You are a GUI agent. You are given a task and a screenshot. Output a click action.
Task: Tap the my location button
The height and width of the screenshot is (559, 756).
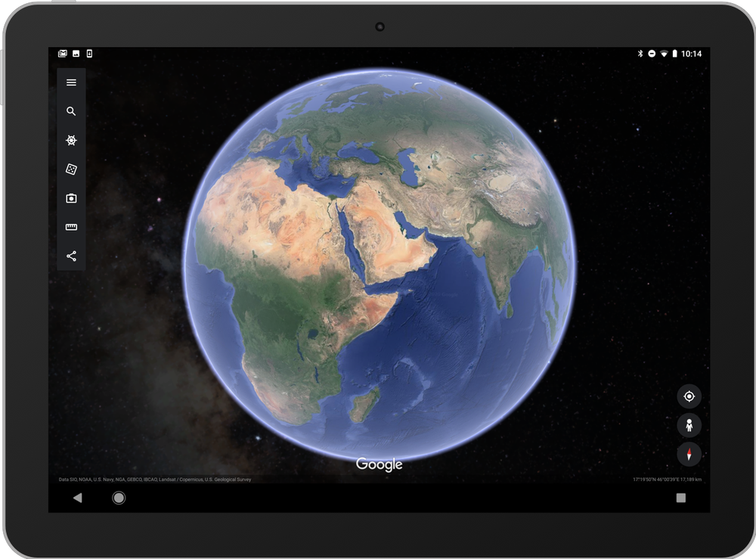(689, 396)
